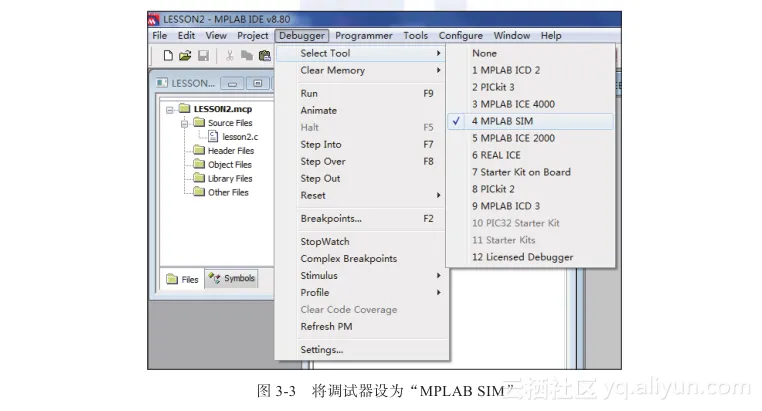
Task: Select 3 MPLAB ICE 4000 debugger
Action: pos(530,104)
